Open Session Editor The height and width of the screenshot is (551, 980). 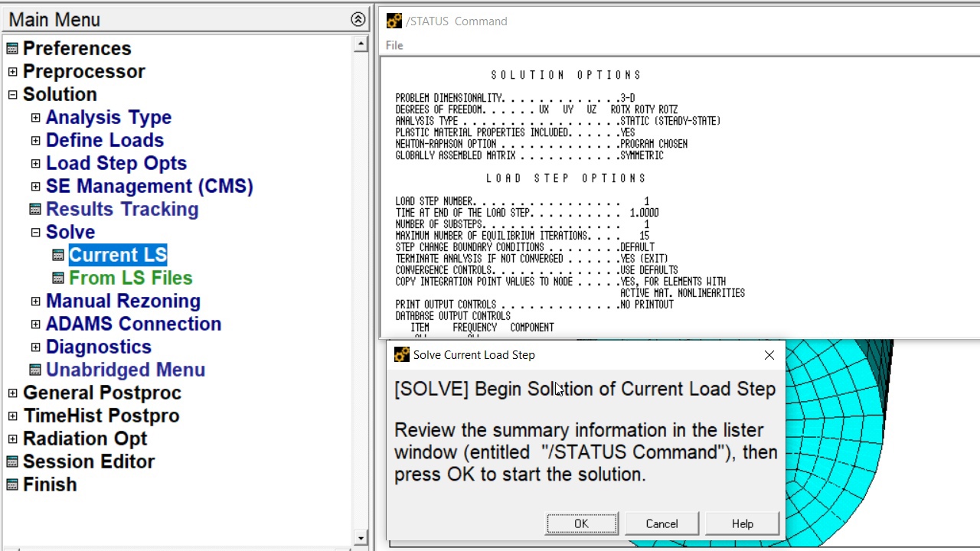(88, 461)
